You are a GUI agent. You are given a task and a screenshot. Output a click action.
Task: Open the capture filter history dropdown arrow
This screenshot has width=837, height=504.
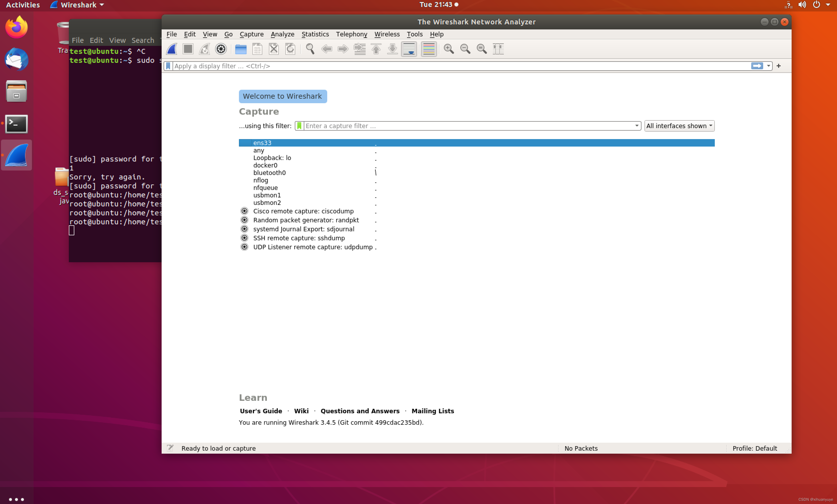click(636, 126)
